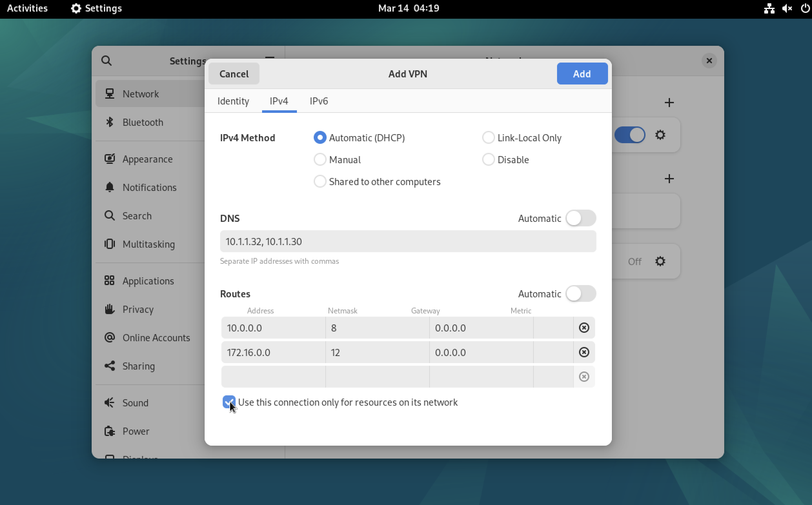Click the Sharing icon in sidebar
Viewport: 812px width, 505px height.
pos(110,366)
